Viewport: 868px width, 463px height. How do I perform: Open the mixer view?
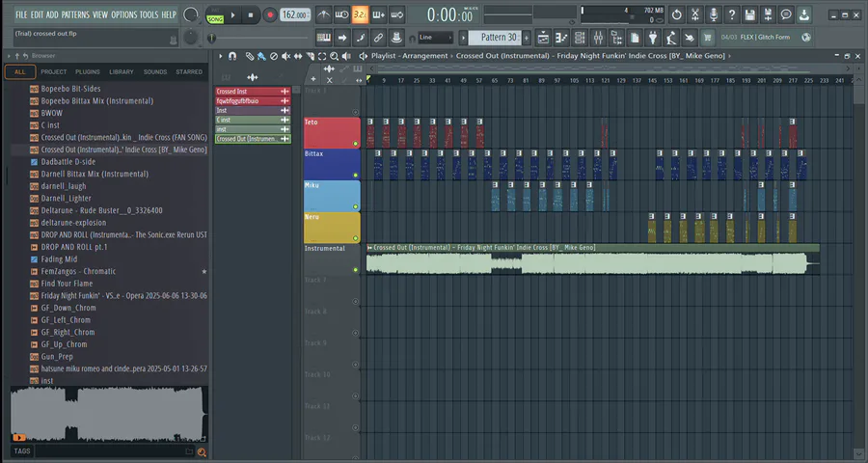(598, 38)
